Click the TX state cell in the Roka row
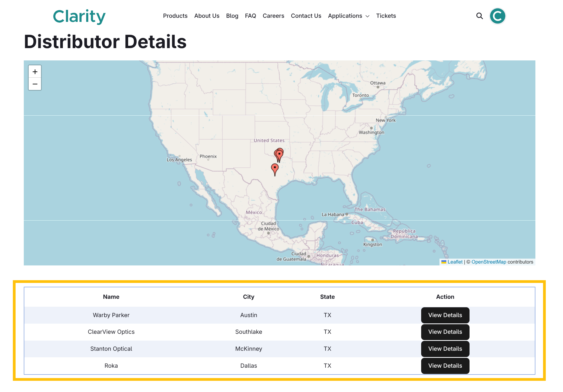This screenshot has width=563, height=392. [327, 366]
